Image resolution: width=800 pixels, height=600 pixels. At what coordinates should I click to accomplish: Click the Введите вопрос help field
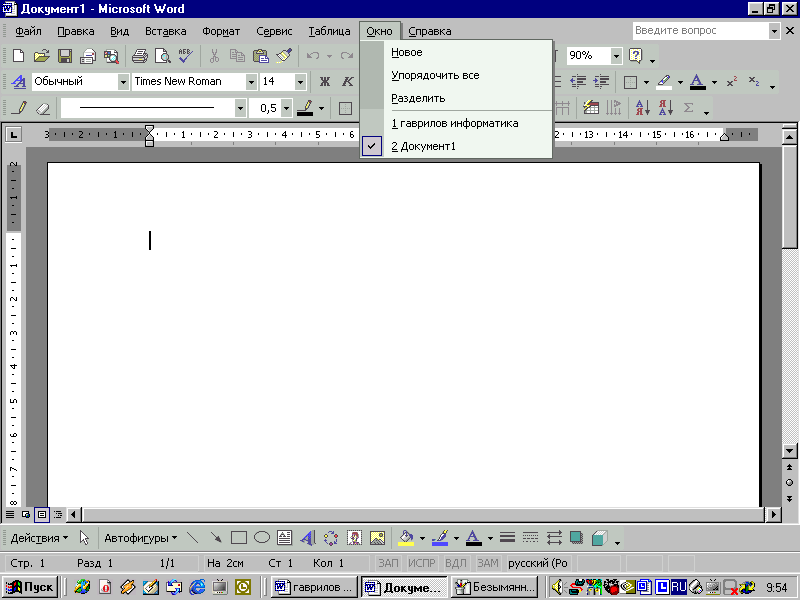pos(701,31)
